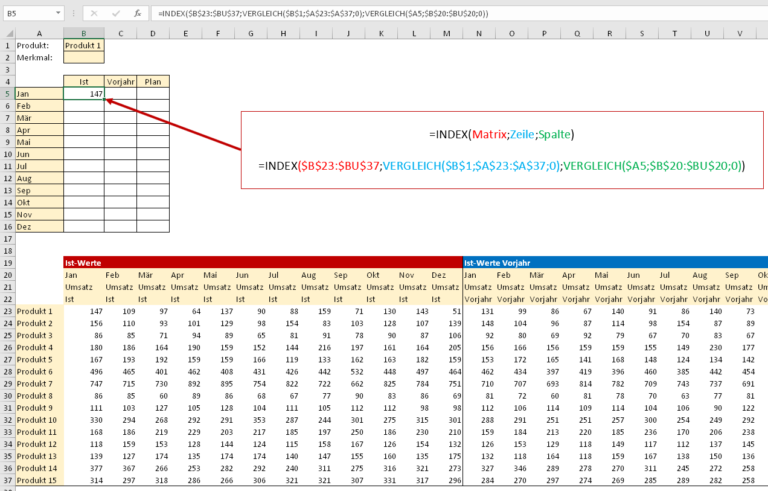Select the empty Merkmal cell B2
The height and width of the screenshot is (491, 768).
point(83,58)
